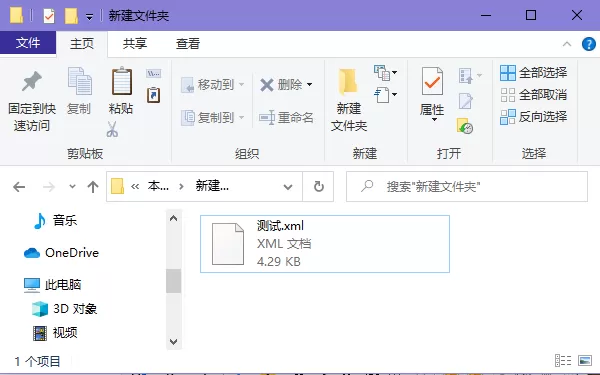The height and width of the screenshot is (375, 600).
Task: Refresh the current folder view
Action: [x=318, y=187]
